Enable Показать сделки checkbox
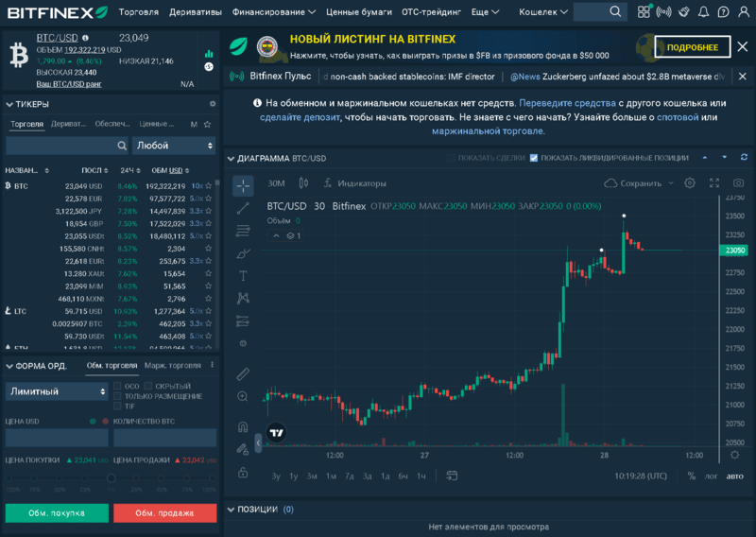The height and width of the screenshot is (537, 756). 451,158
